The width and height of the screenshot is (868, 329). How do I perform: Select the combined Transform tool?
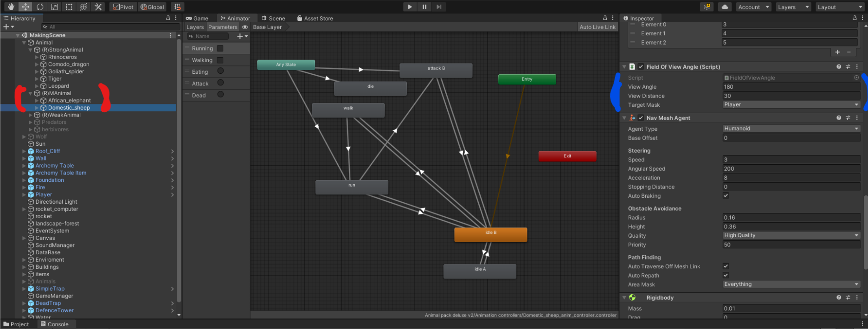pyautogui.click(x=84, y=7)
